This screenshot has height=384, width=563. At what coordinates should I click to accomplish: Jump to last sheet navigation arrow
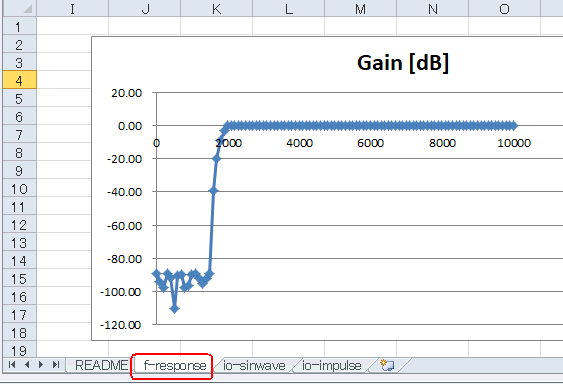coord(56,365)
